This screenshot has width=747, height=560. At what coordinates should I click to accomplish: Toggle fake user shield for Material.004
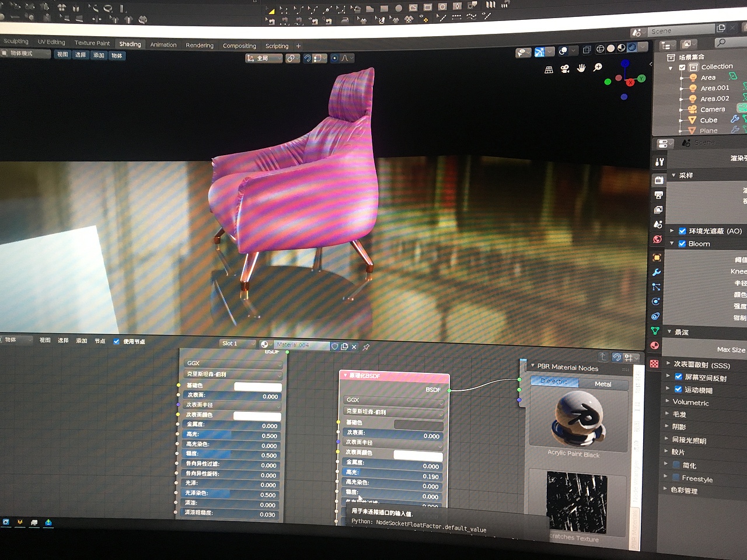pyautogui.click(x=334, y=346)
